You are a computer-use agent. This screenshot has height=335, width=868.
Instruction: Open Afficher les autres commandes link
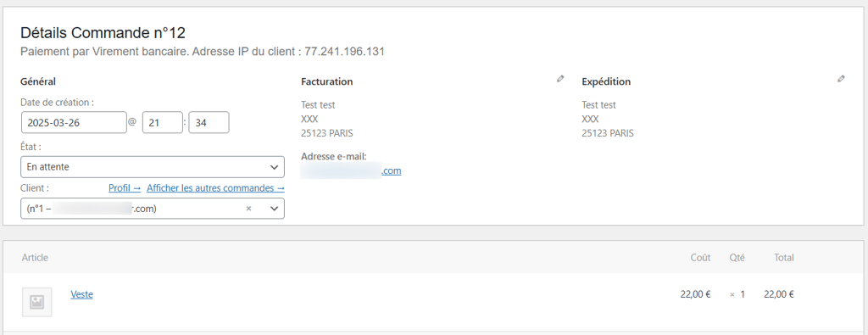[x=215, y=188]
